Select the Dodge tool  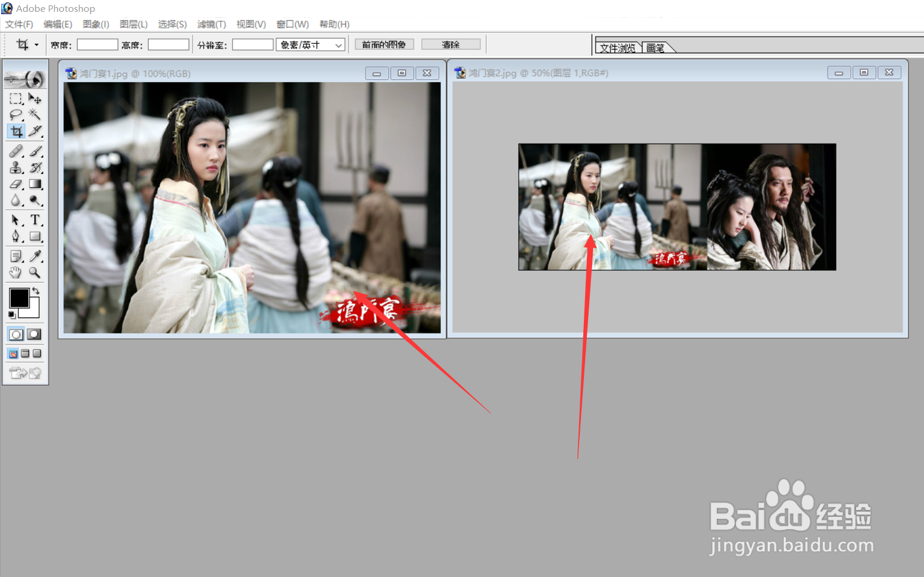coord(35,201)
